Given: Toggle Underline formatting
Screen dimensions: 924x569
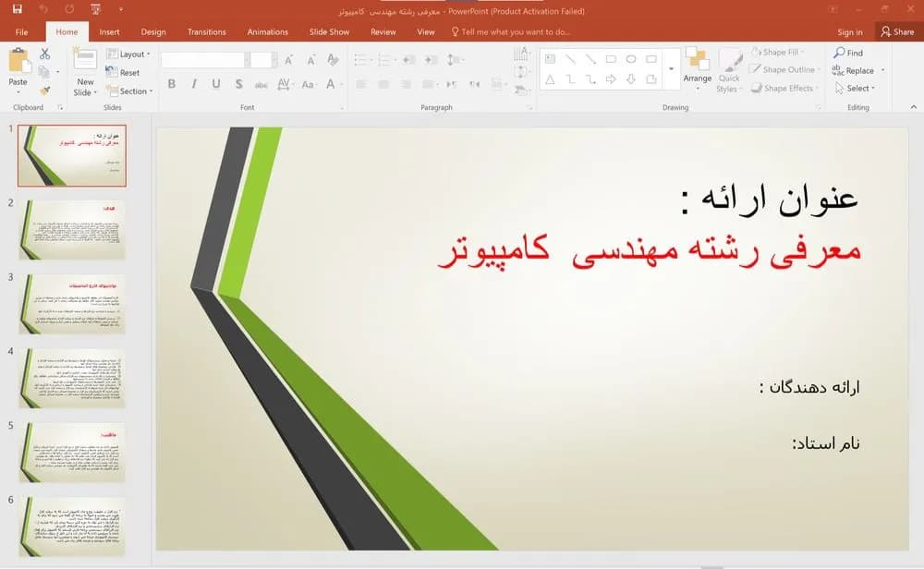Looking at the screenshot, I should pos(216,84).
